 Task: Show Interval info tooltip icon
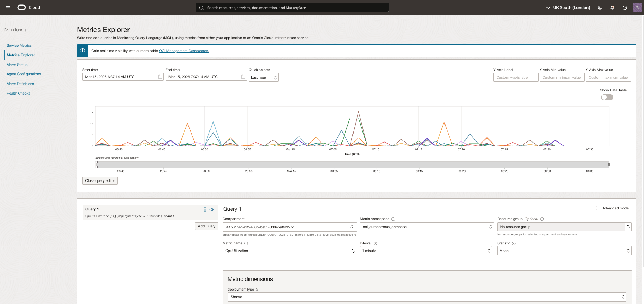tap(375, 243)
